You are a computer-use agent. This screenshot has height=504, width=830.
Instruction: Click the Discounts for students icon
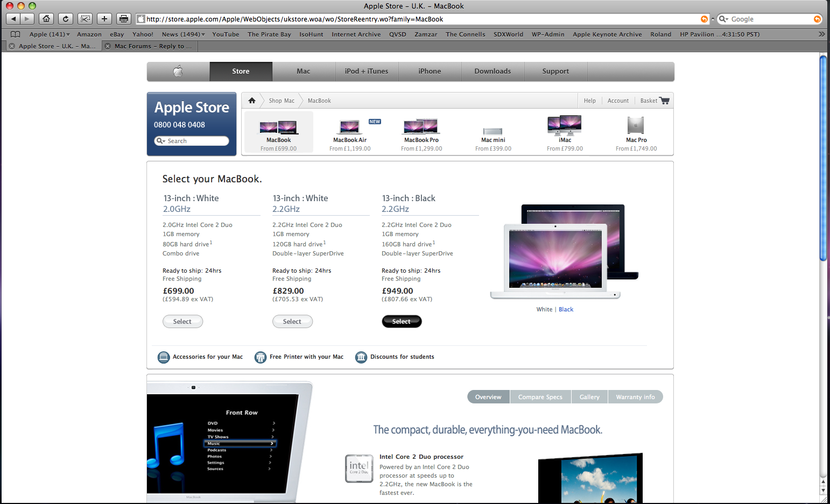[361, 357]
